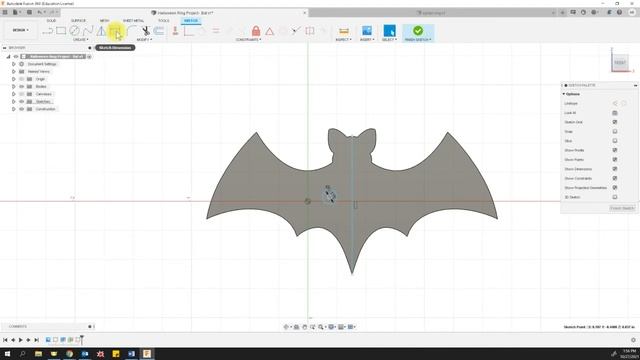The height and width of the screenshot is (360, 640).
Task: Toggle the Show Profile checkbox
Action: coord(615,150)
